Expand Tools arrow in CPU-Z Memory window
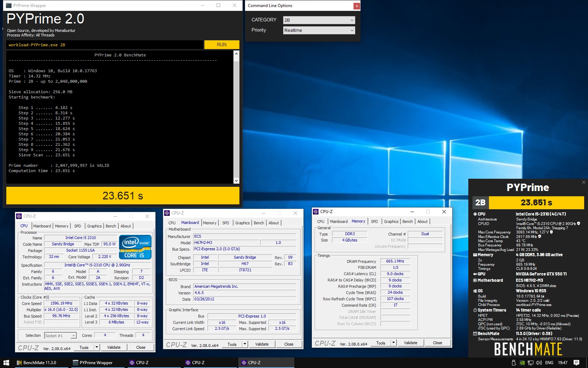This screenshot has height=368, width=588. click(x=393, y=343)
